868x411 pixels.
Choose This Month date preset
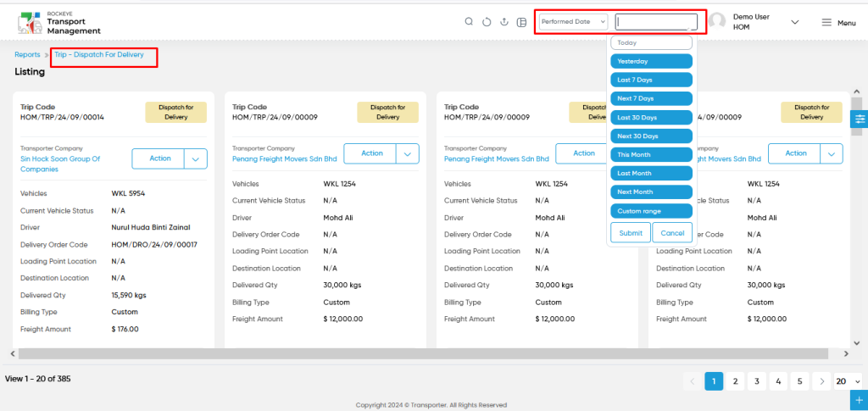tap(651, 154)
